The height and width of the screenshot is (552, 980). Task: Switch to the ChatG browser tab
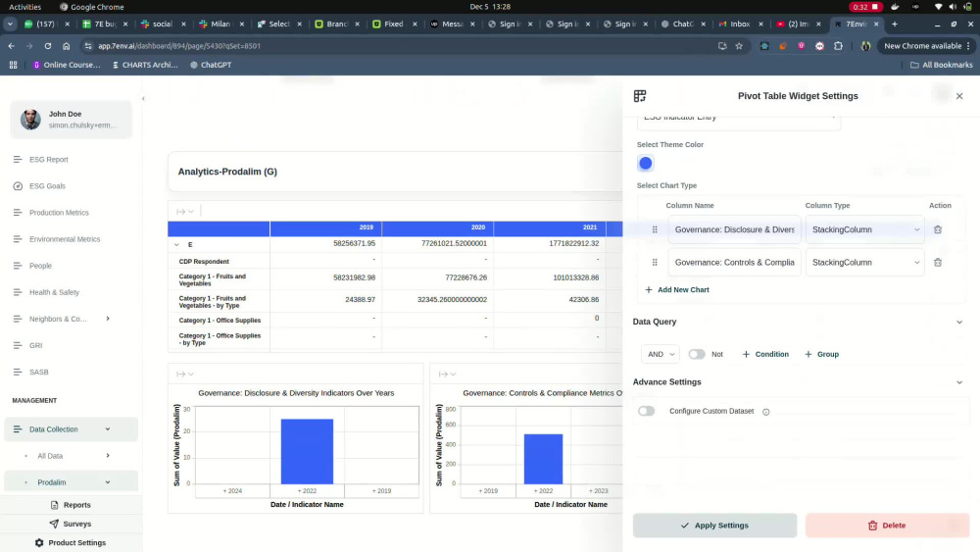click(x=682, y=24)
